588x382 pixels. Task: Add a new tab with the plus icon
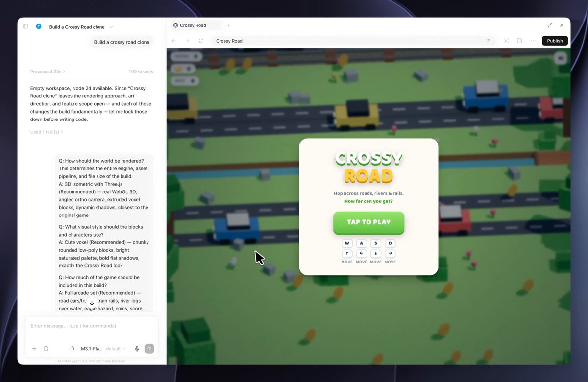point(228,25)
